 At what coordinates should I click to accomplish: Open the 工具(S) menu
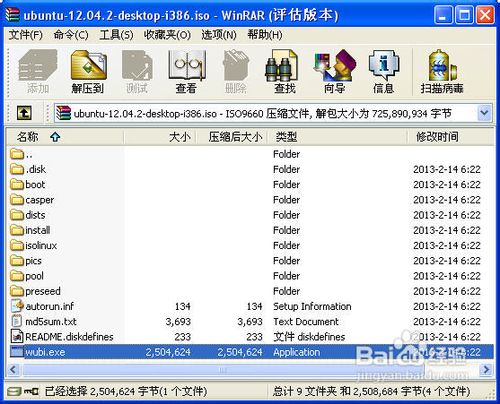point(116,35)
